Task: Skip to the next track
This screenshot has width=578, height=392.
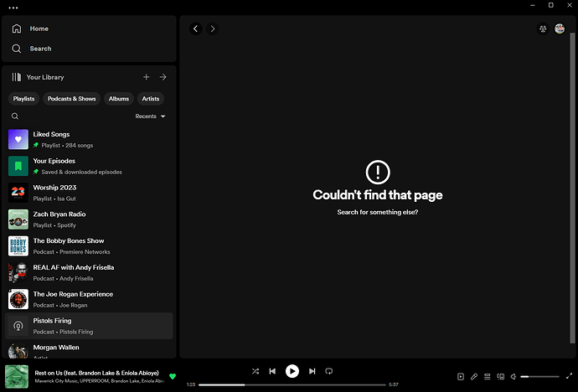Action: tap(312, 371)
